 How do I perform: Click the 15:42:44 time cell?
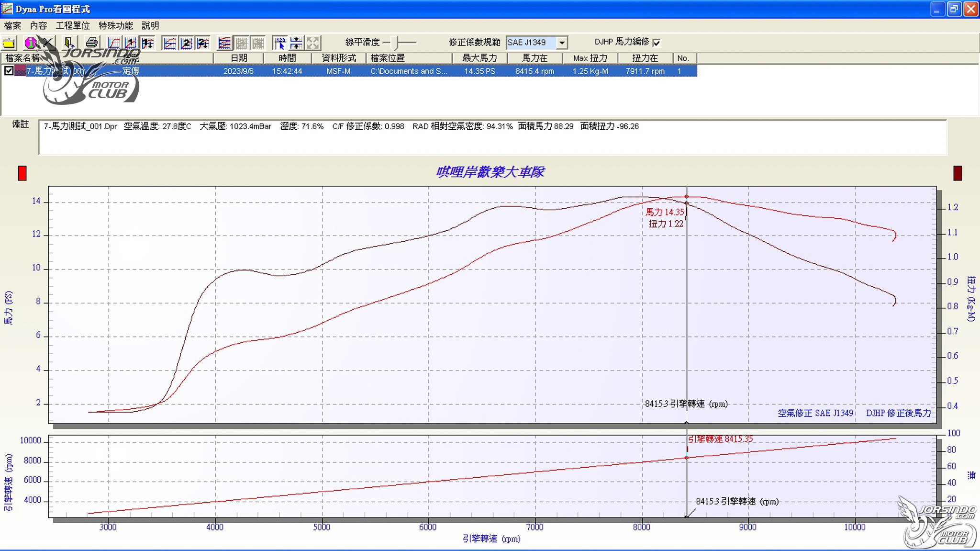pyautogui.click(x=287, y=71)
